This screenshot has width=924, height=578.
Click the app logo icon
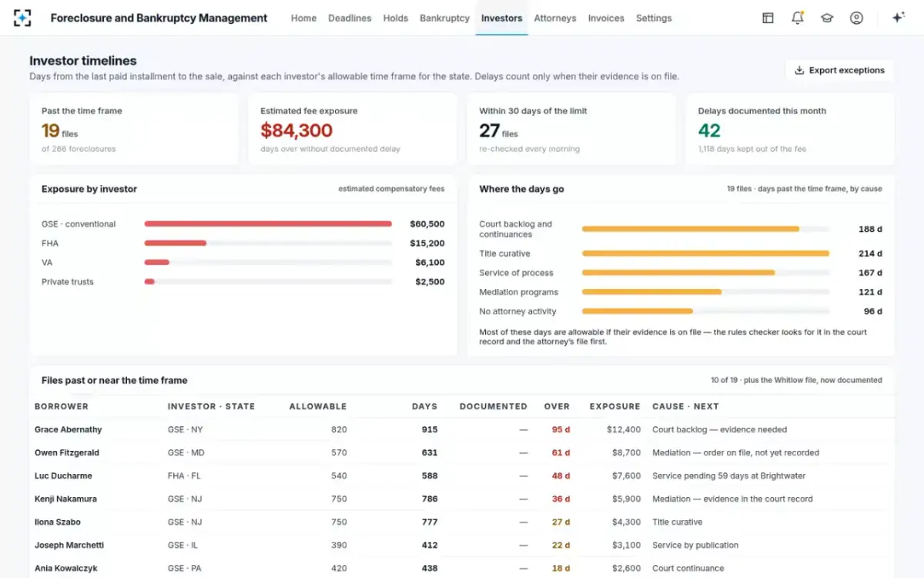[22, 18]
